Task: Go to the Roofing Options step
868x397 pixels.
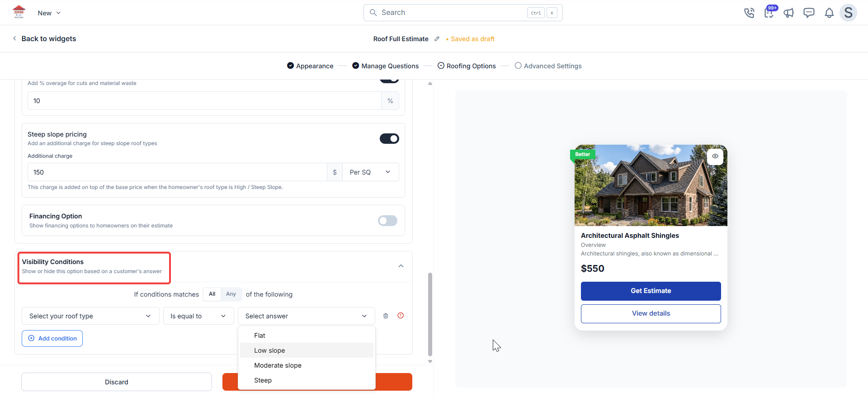Action: tap(467, 66)
